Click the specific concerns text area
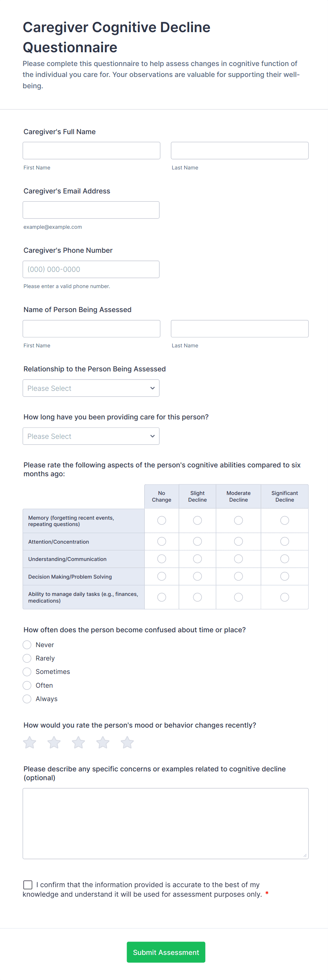This screenshot has width=328, height=980. 165,823
